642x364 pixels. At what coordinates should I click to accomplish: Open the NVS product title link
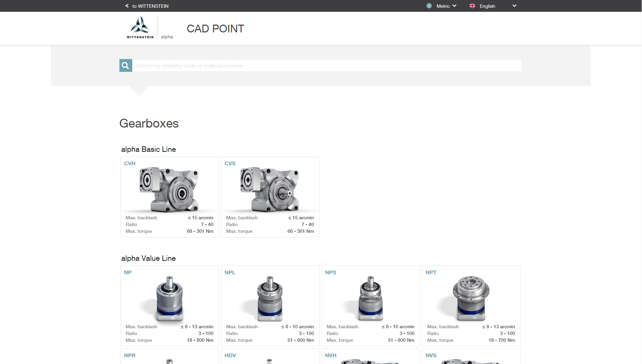click(x=431, y=355)
